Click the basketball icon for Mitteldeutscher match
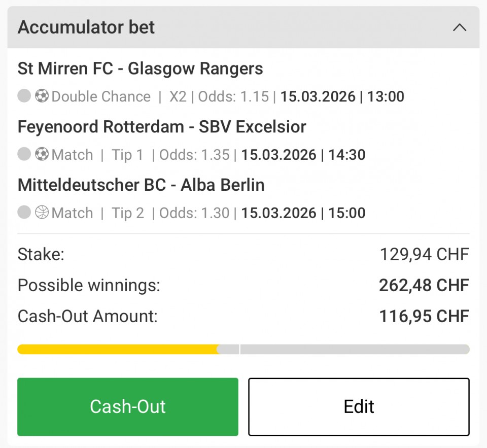The height and width of the screenshot is (448, 487). click(x=42, y=213)
